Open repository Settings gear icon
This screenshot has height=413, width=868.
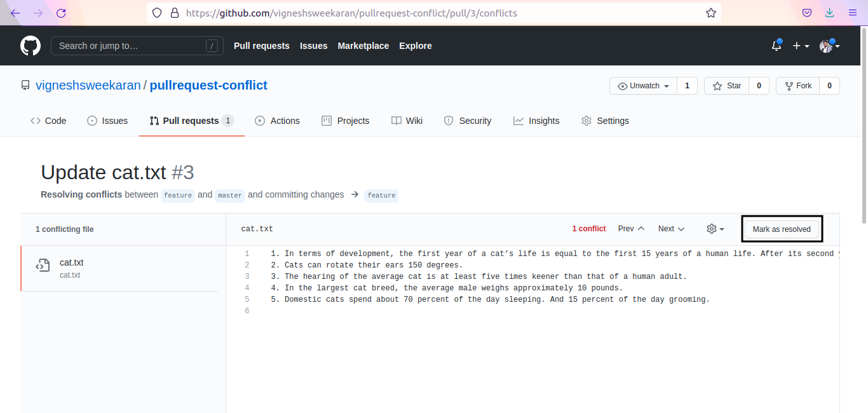pos(586,120)
